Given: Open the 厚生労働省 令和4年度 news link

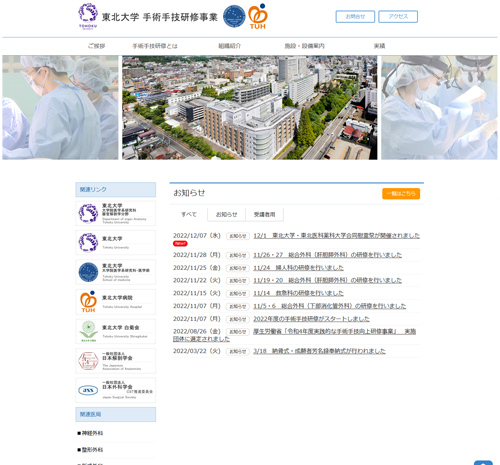Looking at the screenshot, I should click(334, 332).
